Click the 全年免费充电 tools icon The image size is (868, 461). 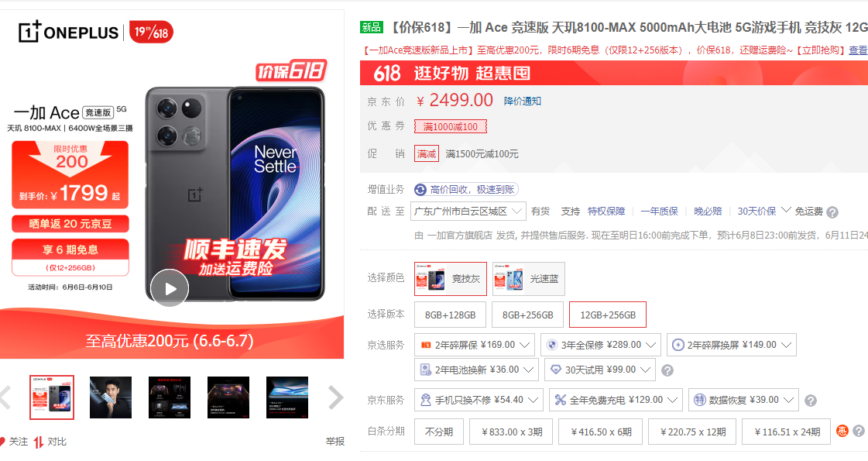coord(561,400)
